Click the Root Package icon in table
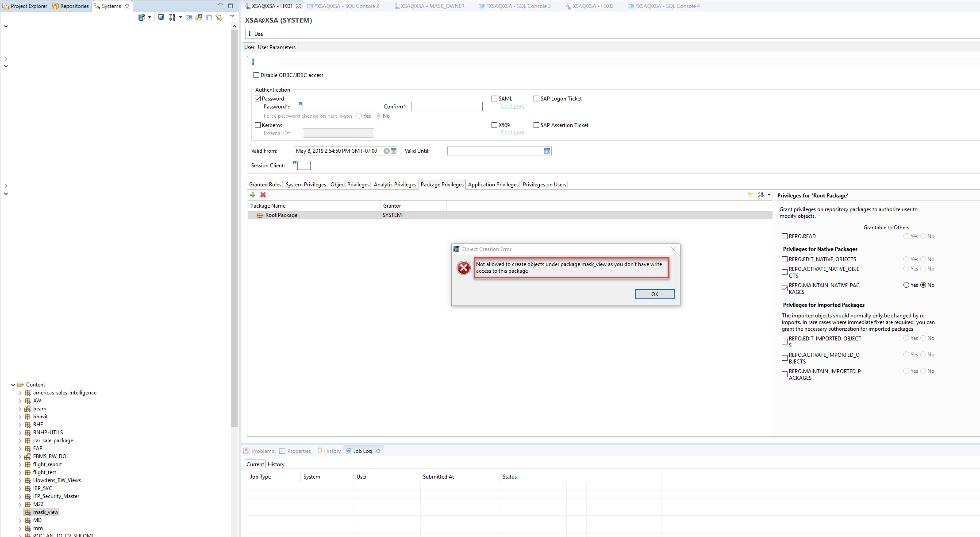The height and width of the screenshot is (537, 980). tap(260, 215)
